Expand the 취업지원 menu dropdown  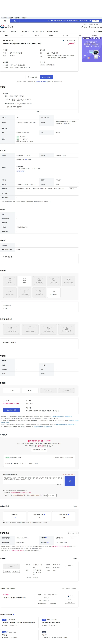tap(15, 31)
